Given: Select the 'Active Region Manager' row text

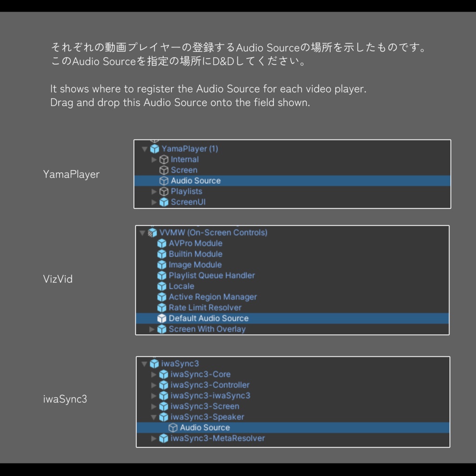Looking at the screenshot, I should (x=213, y=297).
